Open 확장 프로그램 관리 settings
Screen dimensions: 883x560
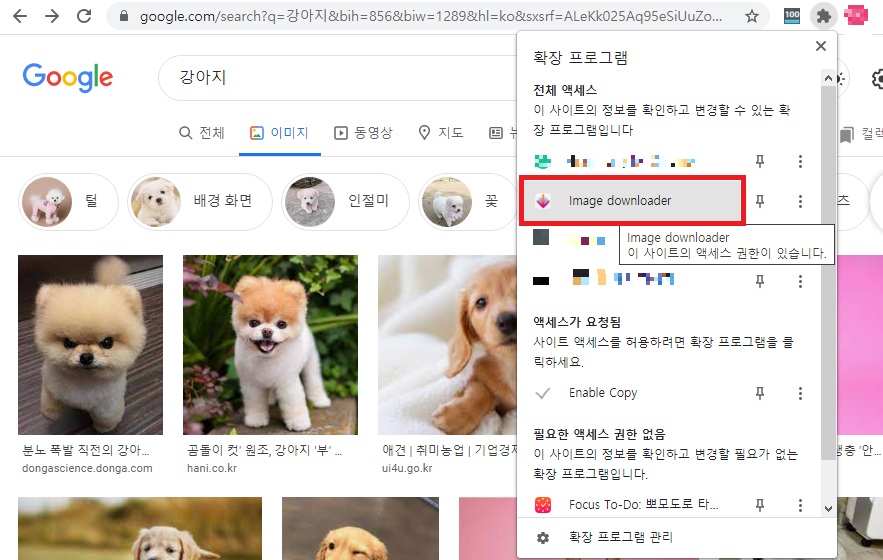click(x=621, y=537)
